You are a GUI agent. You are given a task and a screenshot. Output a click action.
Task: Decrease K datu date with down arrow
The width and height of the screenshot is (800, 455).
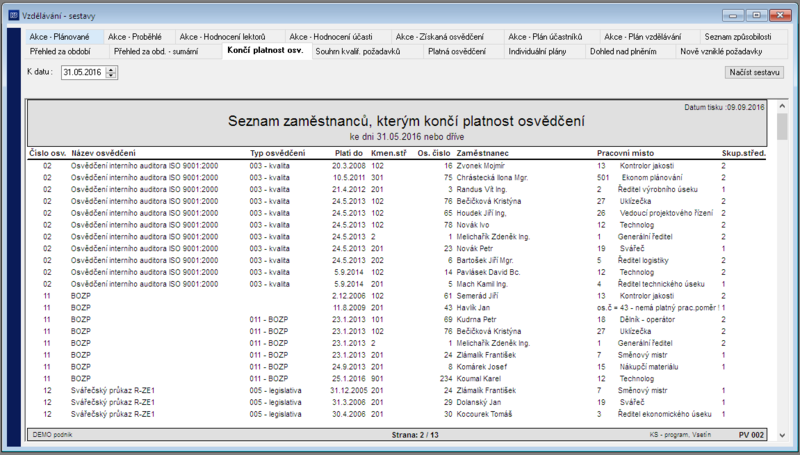pyautogui.click(x=111, y=75)
